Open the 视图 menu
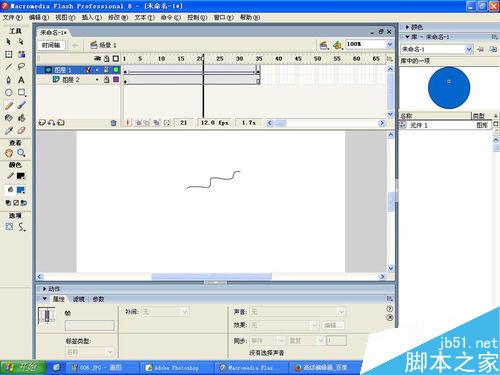This screenshot has height=375, width=500. [65, 17]
